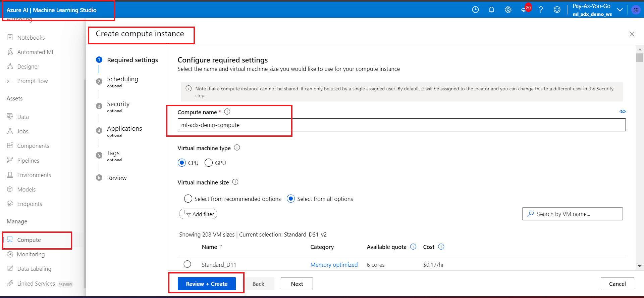Click the feedback smiley icon

point(557,10)
